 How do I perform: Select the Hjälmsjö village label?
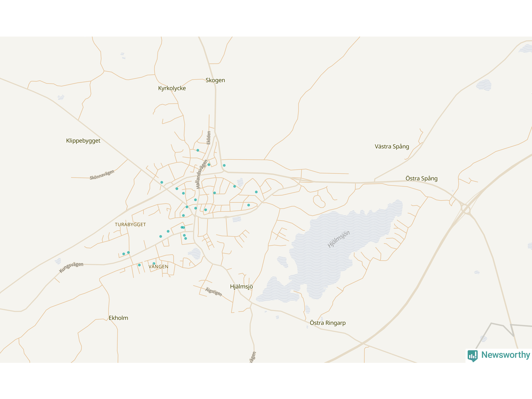point(241,287)
